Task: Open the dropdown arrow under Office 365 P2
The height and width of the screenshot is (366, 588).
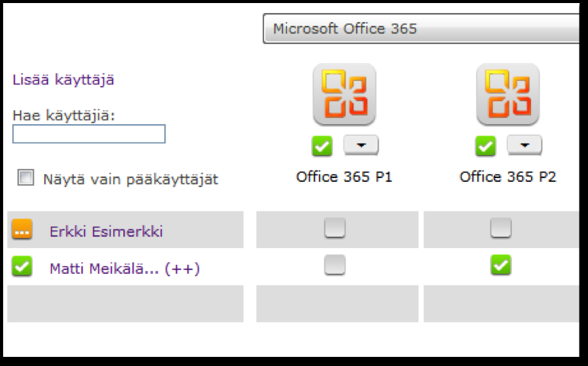Action: click(525, 145)
